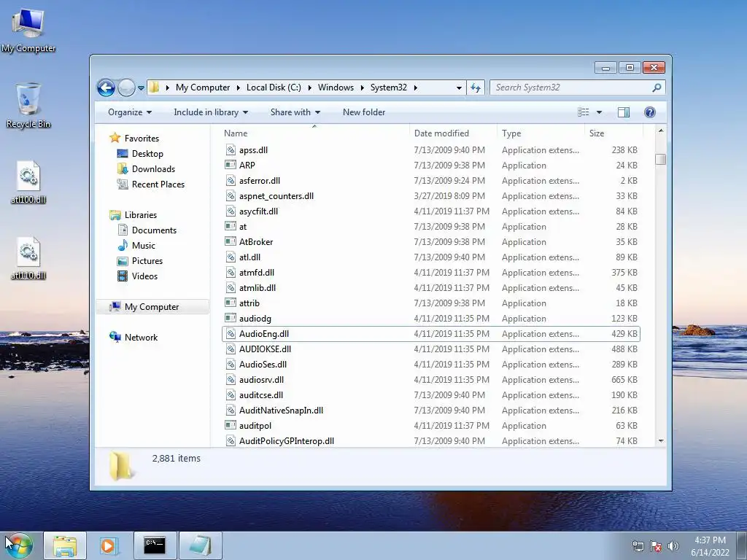Select AudioSes.dll file icon
This screenshot has width=747, height=560.
[x=231, y=365]
